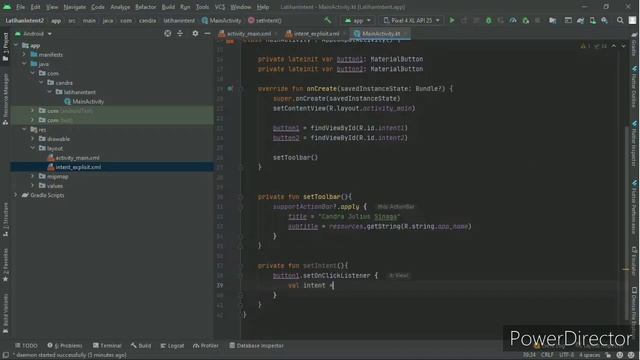
Task: Run the app with the green play button
Action: [451, 20]
